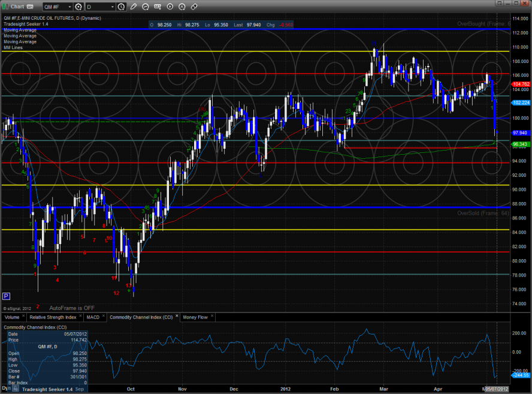Screen dimensions: 532x394
Task: Select the pencil drawing tool
Action: tap(133, 7)
